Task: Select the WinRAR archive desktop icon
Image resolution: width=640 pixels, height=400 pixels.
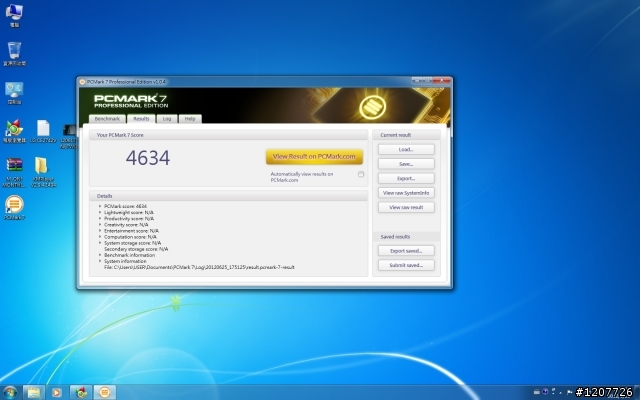Action: pyautogui.click(x=14, y=172)
